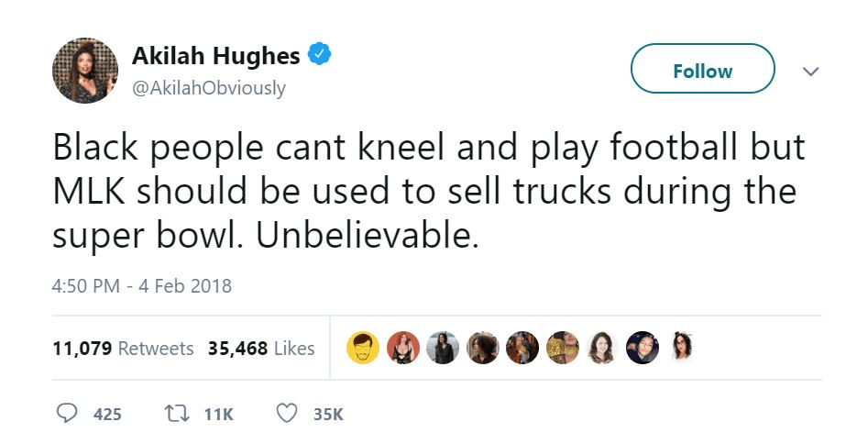The image size is (868, 444).
Task: Click the third liker avatar in dark clothing
Action: (443, 348)
